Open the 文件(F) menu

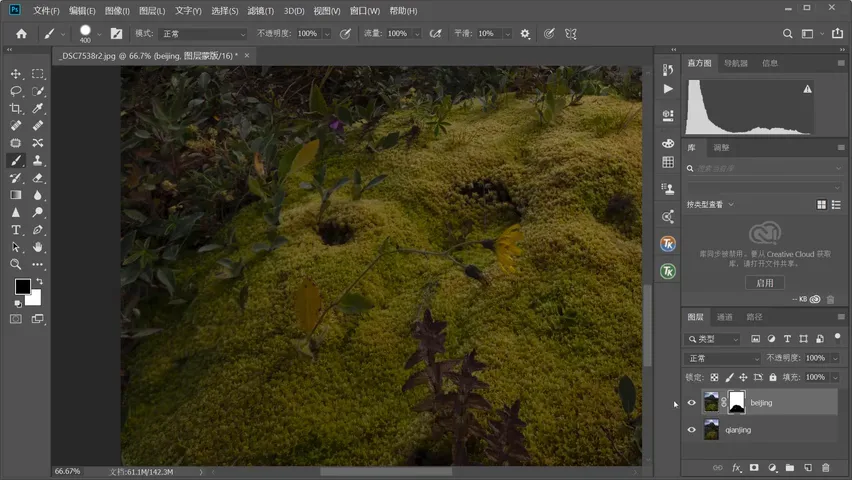click(x=46, y=11)
